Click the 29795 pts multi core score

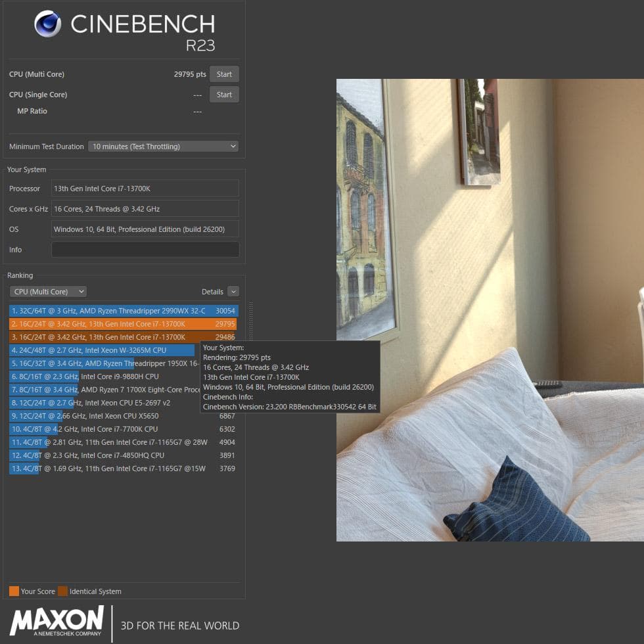click(x=190, y=74)
